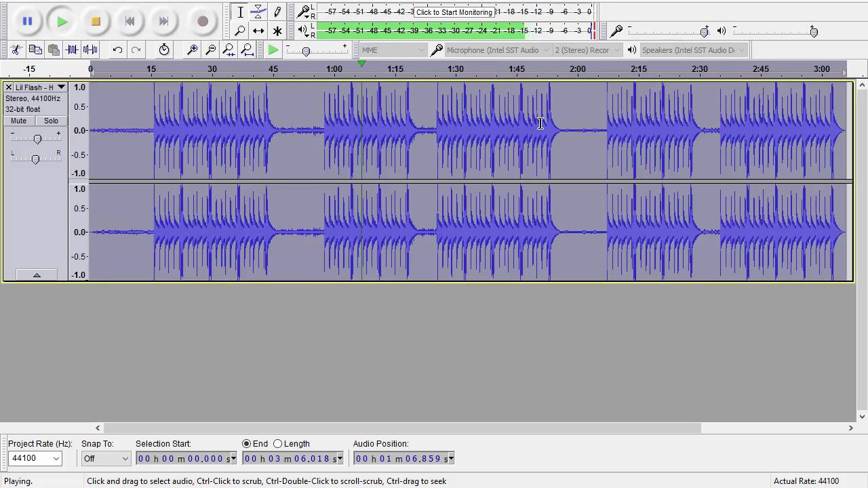
Task: Skip to end of track
Action: coord(163,21)
